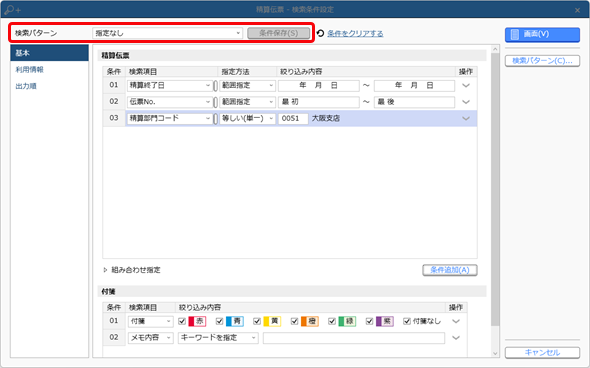Open the キーワードを指定 dropdown
Screen dimensions: 590x368
[218, 338]
